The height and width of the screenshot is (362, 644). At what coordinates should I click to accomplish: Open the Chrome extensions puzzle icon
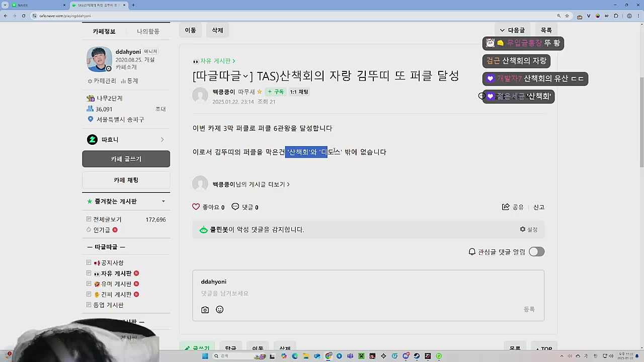[616, 16]
